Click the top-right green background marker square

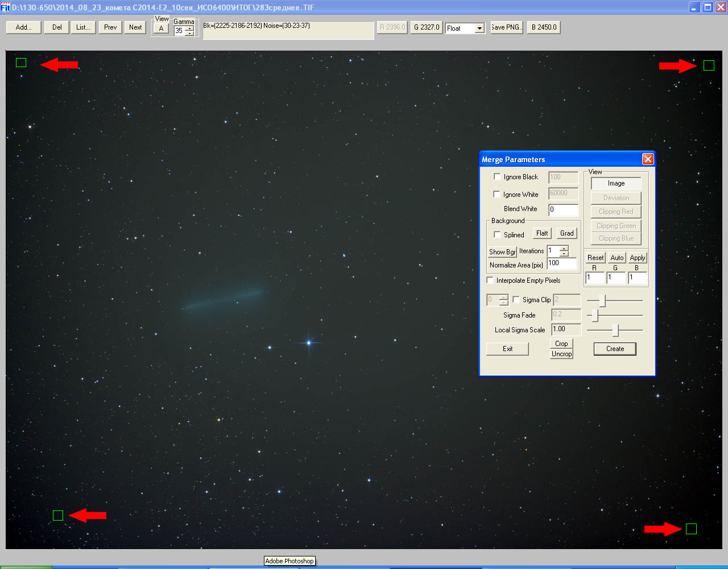pyautogui.click(x=709, y=65)
